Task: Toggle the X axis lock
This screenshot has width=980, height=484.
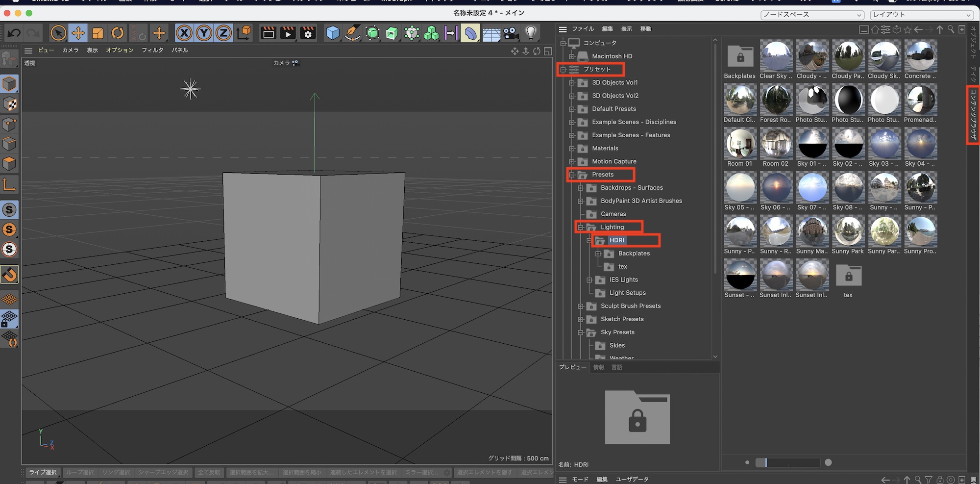Action: pos(184,33)
